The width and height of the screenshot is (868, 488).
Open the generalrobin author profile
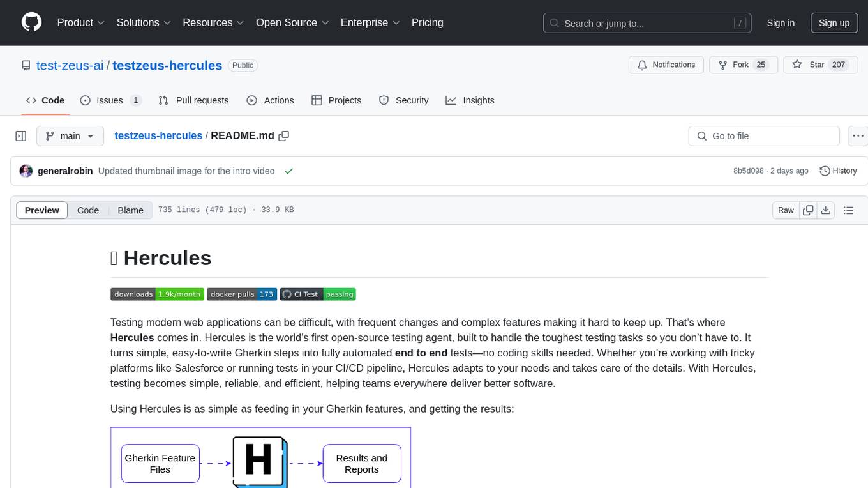click(x=65, y=171)
